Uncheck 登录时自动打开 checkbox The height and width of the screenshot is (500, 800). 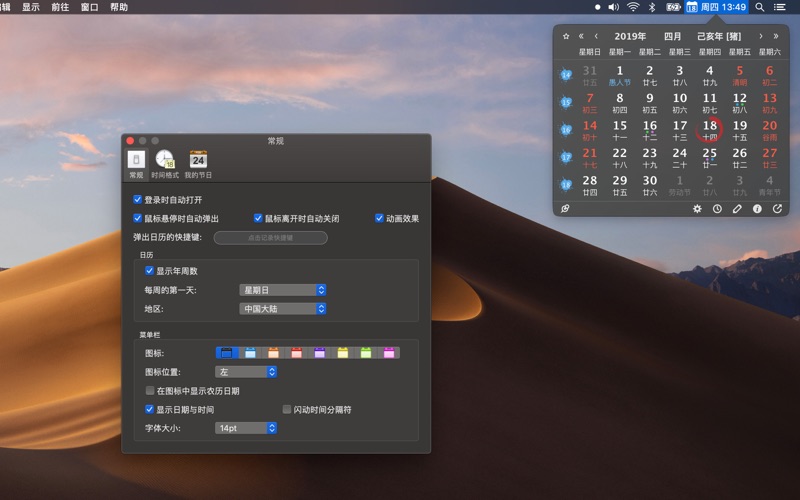coord(137,199)
